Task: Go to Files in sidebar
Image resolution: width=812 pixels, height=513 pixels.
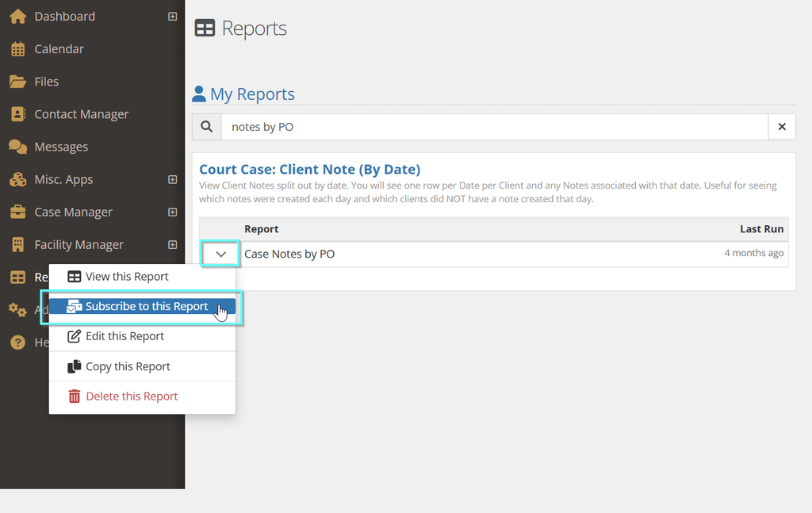Action: [47, 82]
